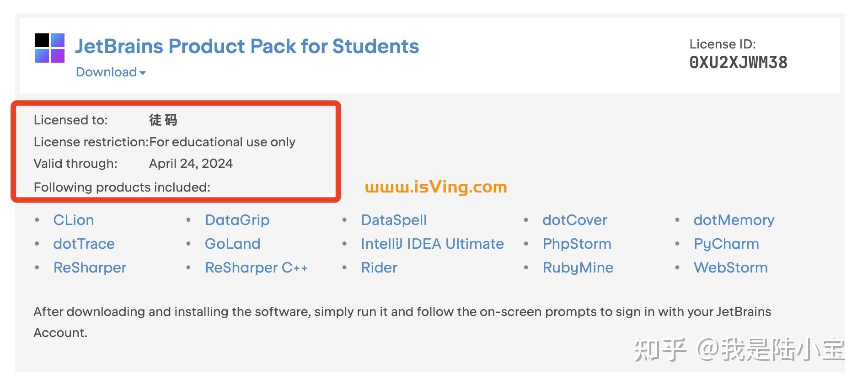Open the WebStorm product link
868x385 pixels.
click(x=731, y=267)
